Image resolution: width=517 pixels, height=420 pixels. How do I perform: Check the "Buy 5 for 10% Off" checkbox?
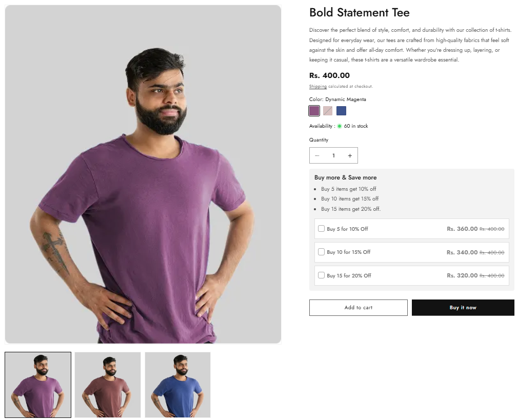point(322,229)
